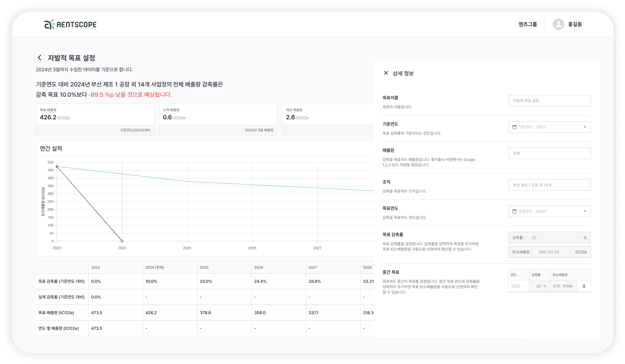
Task: Click 엔츠그룹 in the header
Action: coord(528,24)
